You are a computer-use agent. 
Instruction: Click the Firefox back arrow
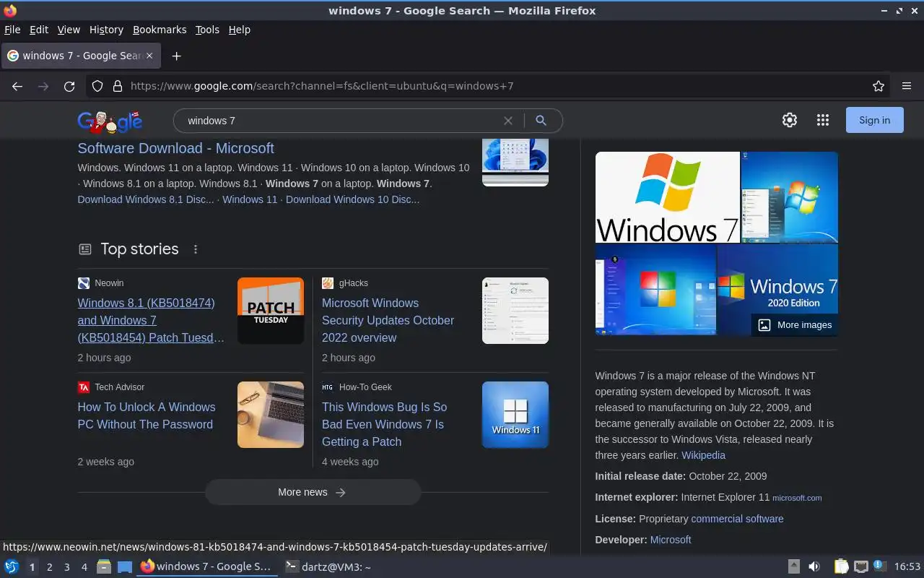click(x=17, y=86)
